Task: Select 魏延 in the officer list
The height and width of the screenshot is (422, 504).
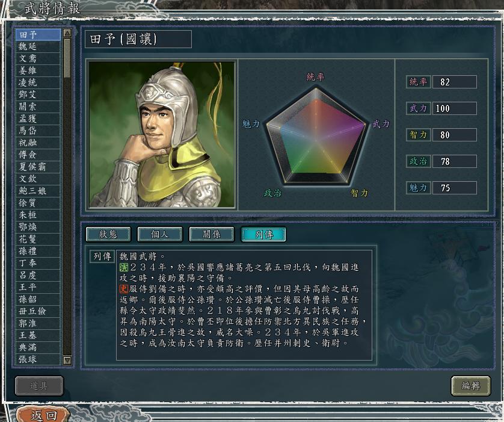Action: [38, 46]
